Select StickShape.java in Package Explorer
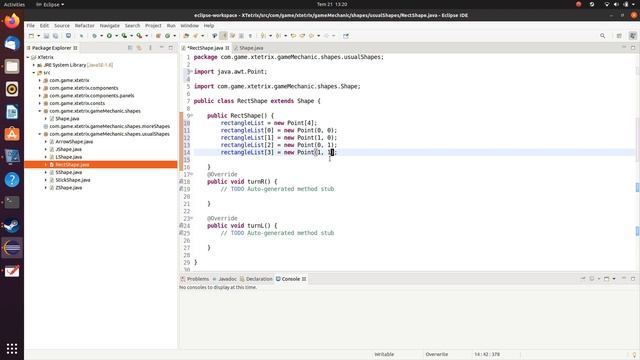Viewport: 640px width, 360px height. pyautogui.click(x=73, y=180)
